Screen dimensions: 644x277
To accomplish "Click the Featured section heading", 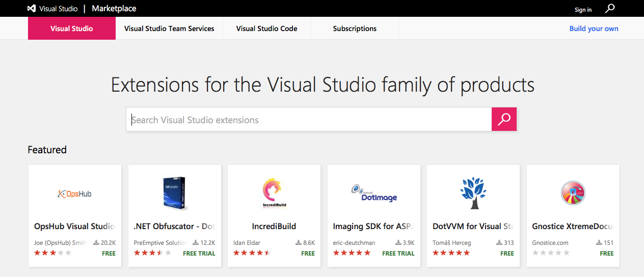I will [47, 150].
